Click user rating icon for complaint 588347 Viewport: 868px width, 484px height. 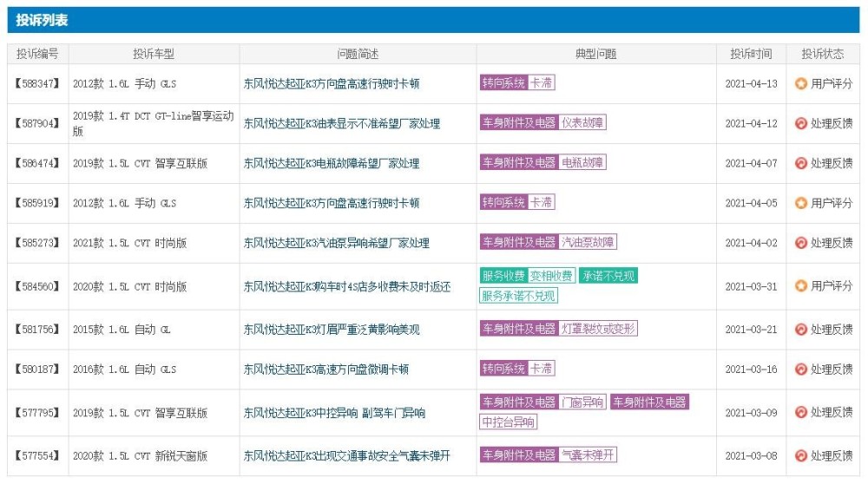[800, 83]
